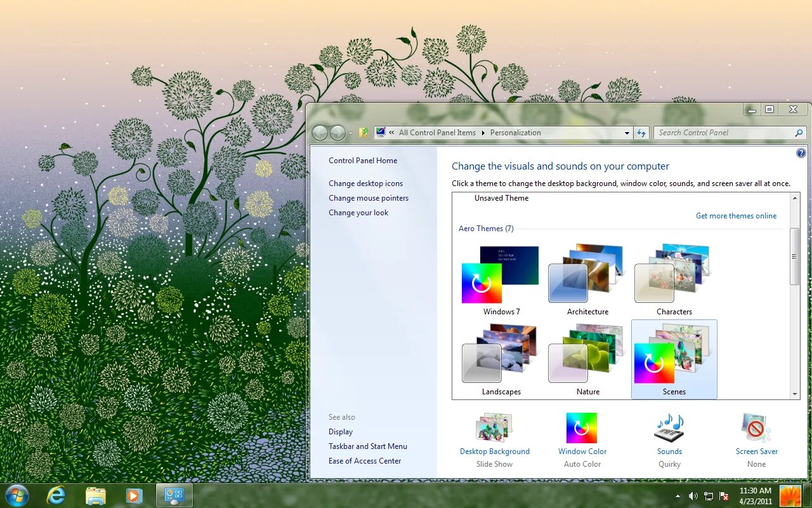Image resolution: width=812 pixels, height=508 pixels.
Task: Click the search magnifier icon
Action: coord(799,133)
